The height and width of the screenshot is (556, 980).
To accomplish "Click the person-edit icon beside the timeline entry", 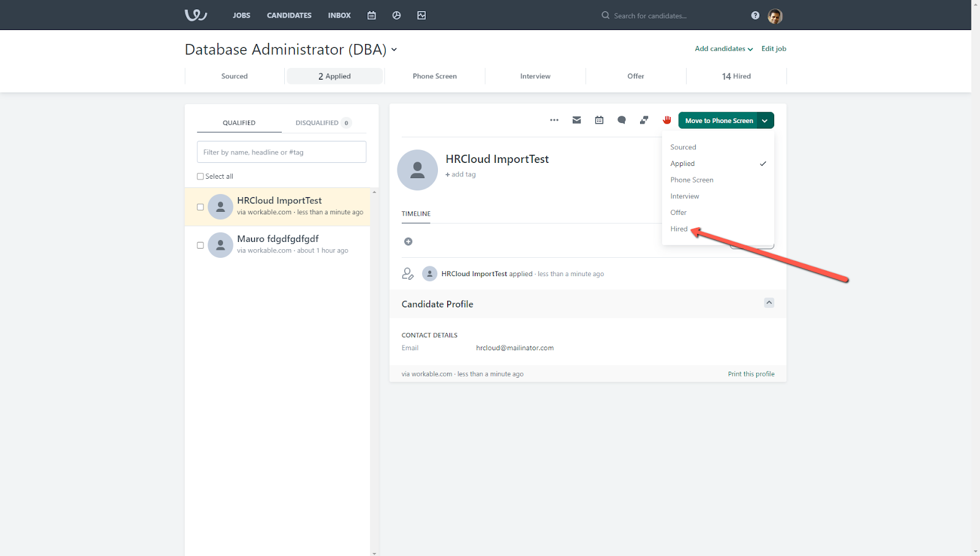I will (408, 274).
